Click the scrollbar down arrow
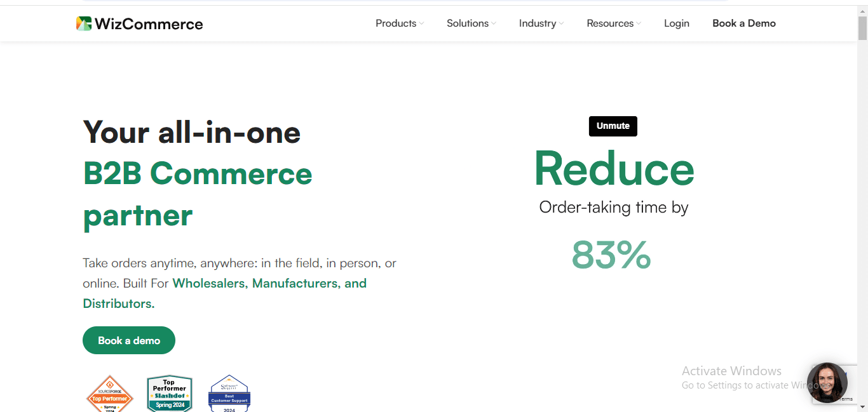Image resolution: width=868 pixels, height=412 pixels. point(864,408)
